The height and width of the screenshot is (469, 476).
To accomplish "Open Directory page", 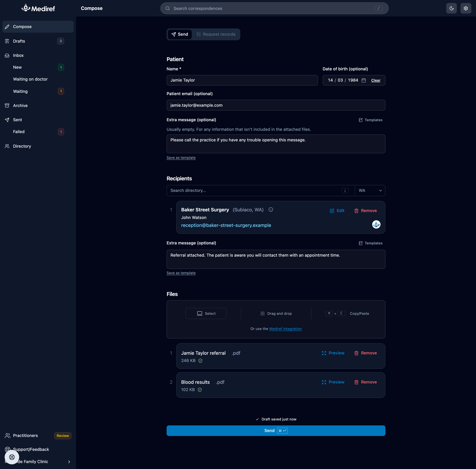I will click(x=38, y=146).
